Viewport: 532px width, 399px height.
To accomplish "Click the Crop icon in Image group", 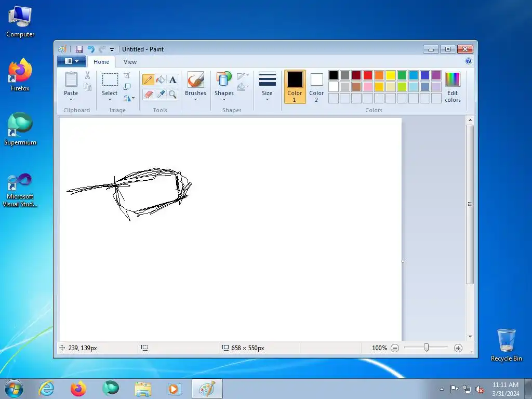I will coord(127,75).
